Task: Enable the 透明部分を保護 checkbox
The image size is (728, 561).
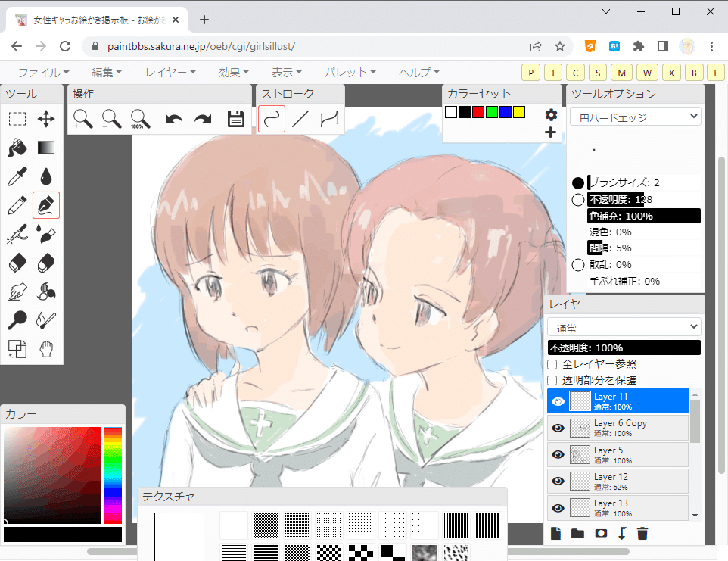Action: [x=552, y=381]
